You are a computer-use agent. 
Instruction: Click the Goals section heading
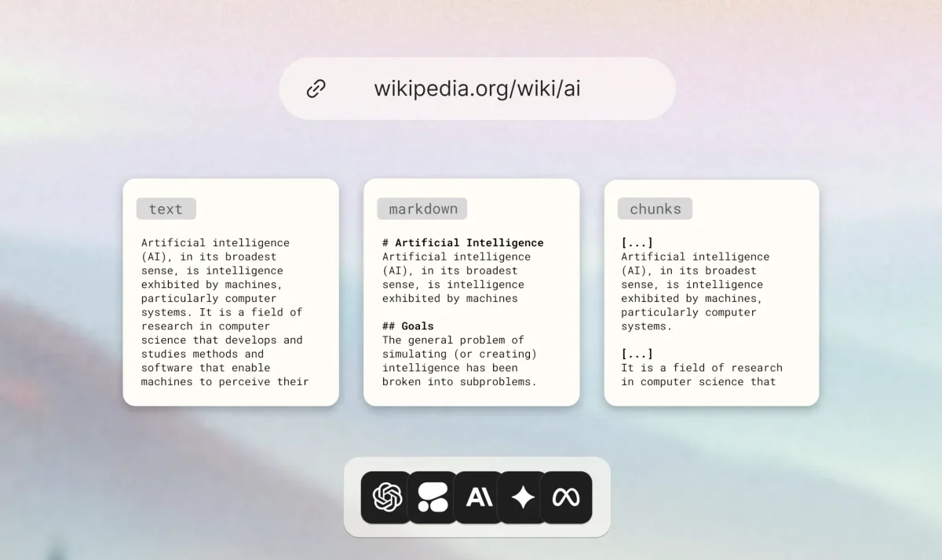[x=407, y=325]
